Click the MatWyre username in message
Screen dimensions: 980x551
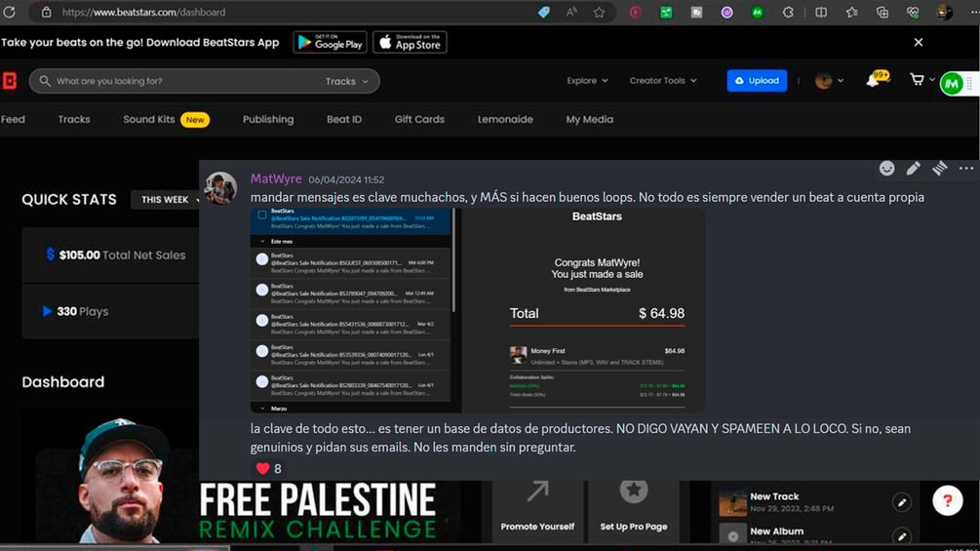coord(276,178)
